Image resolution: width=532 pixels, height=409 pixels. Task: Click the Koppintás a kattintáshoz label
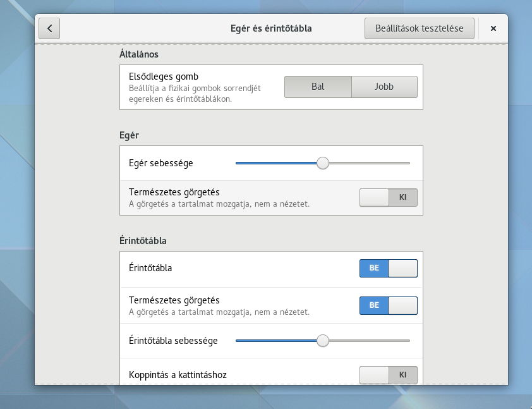coord(178,375)
